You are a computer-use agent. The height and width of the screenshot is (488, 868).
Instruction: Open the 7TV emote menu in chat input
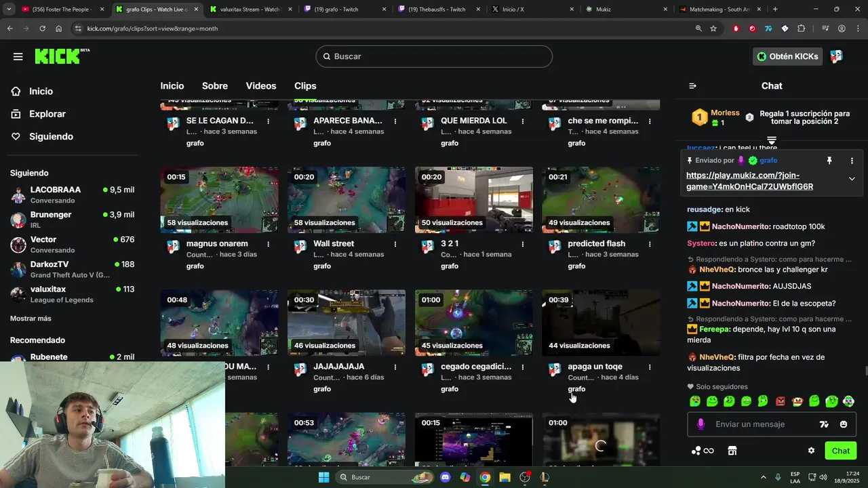click(824, 424)
